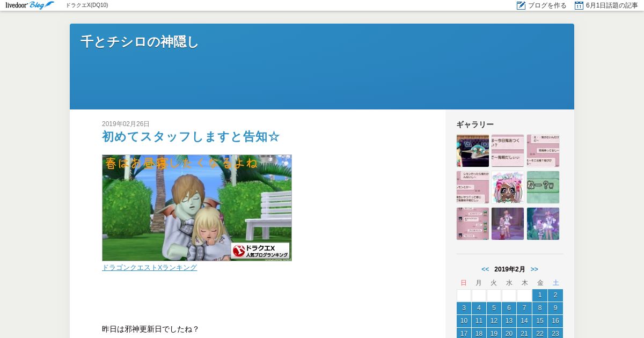Click the post date 2019年02月26日

point(126,124)
